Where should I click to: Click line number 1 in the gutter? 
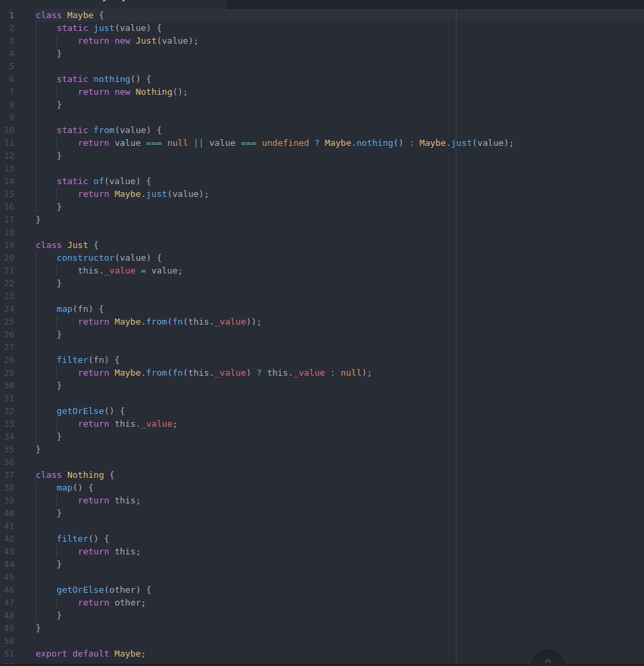coord(12,15)
